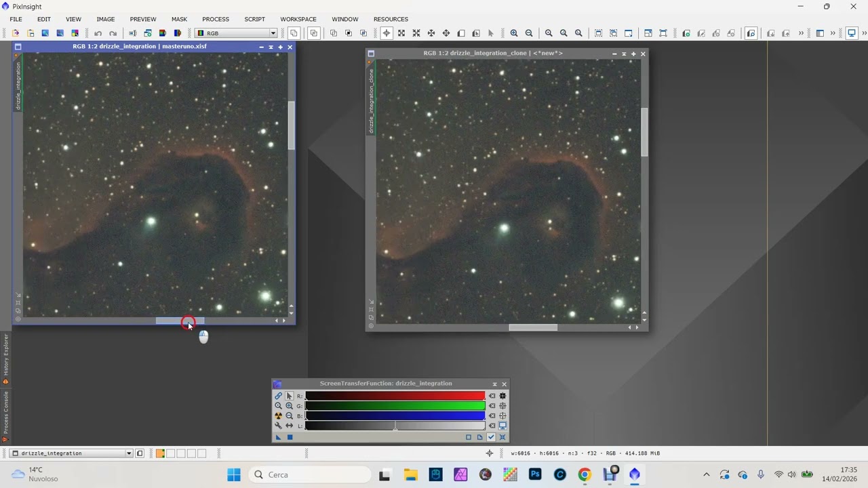Open the History Explorer side tab
The image size is (868, 488).
tap(5, 359)
